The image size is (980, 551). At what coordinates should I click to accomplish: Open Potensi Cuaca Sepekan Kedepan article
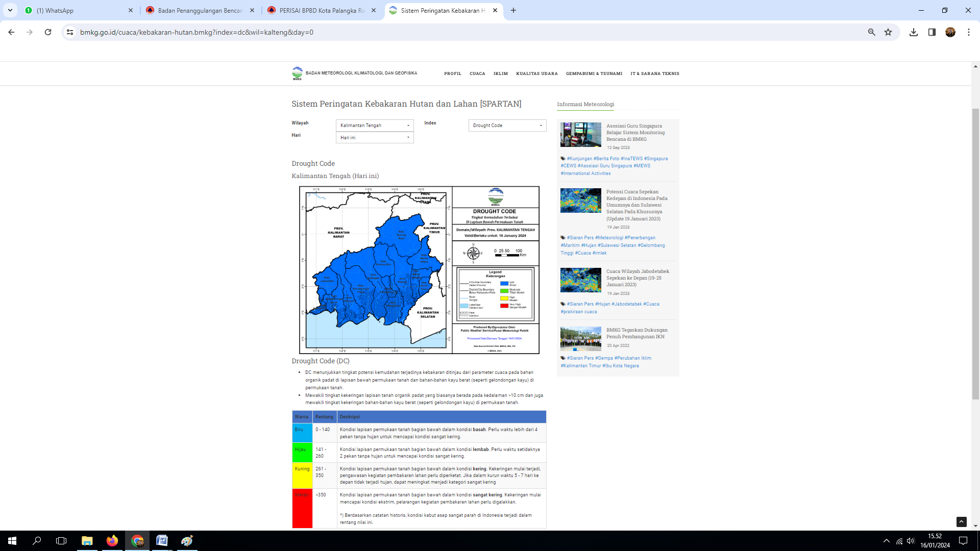click(636, 205)
